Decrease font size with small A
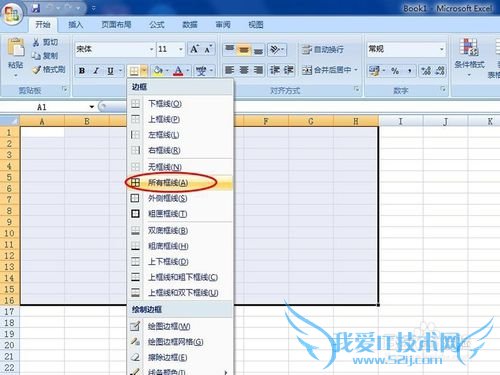The width and height of the screenshot is (500, 375). coord(208,49)
